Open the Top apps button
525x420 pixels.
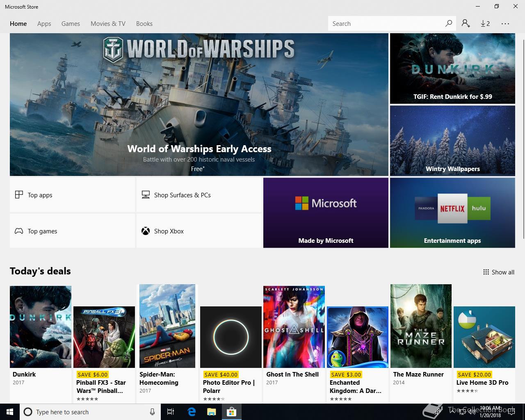72,195
